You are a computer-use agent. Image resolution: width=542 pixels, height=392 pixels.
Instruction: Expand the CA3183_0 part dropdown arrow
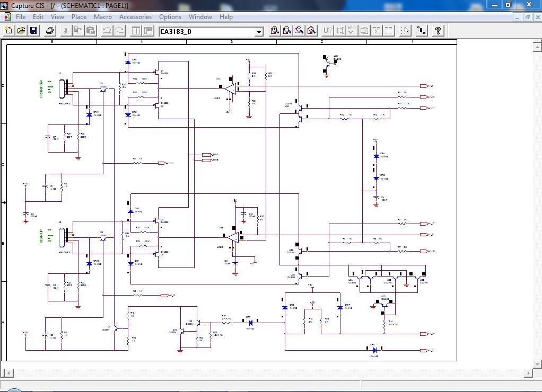pyautogui.click(x=259, y=32)
